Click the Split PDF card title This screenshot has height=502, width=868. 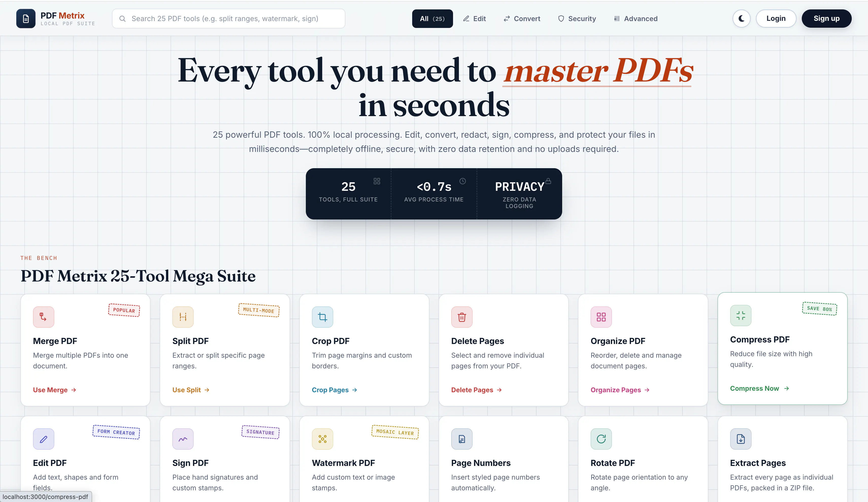190,341
